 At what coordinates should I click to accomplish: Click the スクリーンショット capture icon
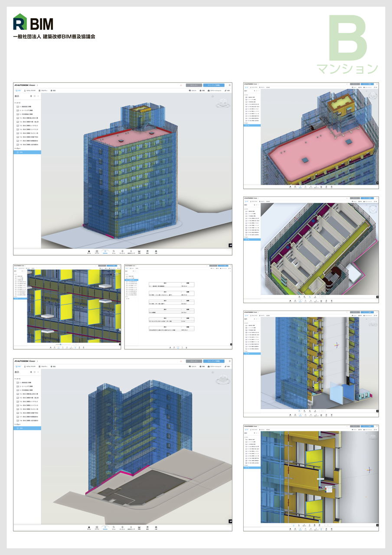209,91
